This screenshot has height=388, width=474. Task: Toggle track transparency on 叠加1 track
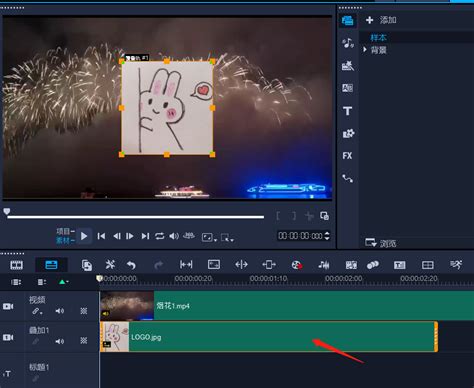coord(84,341)
